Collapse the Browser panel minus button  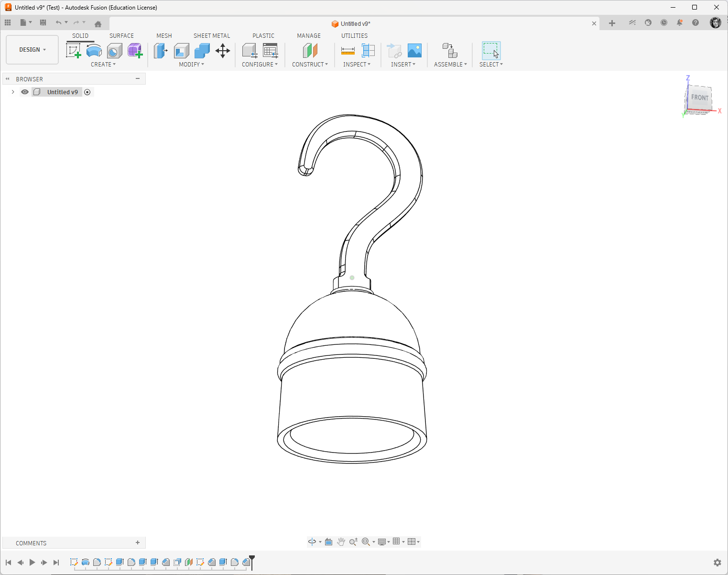click(138, 78)
